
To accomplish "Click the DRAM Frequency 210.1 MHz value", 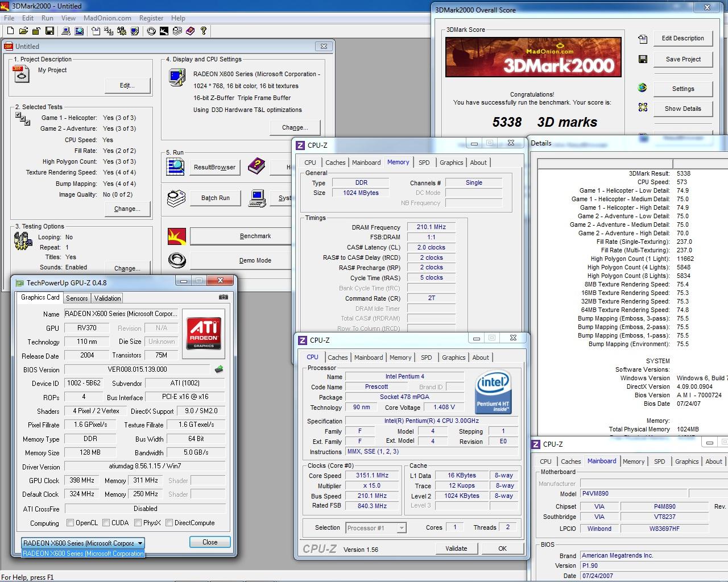I will [432, 227].
